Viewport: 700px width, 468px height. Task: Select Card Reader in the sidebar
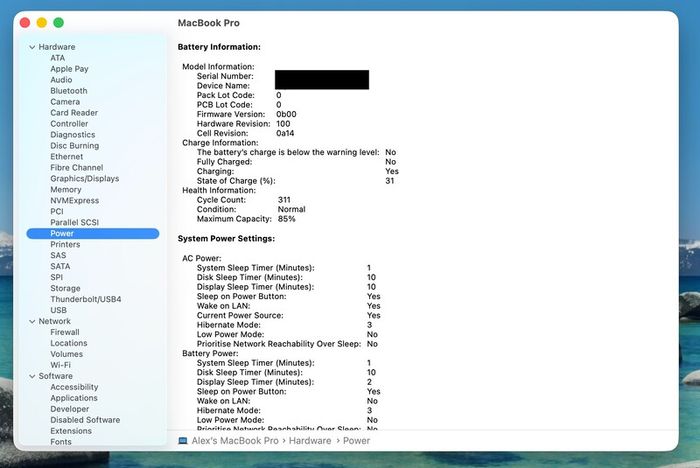tap(74, 113)
